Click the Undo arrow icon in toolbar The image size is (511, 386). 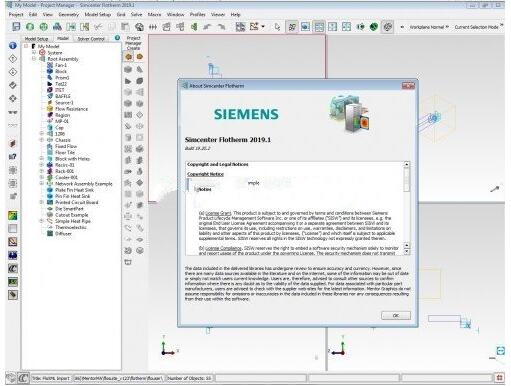[x=208, y=27]
